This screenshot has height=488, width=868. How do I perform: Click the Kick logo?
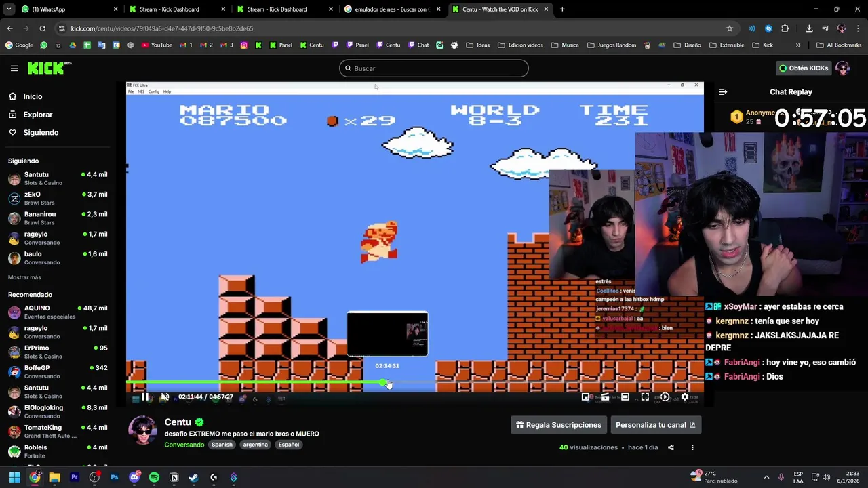pyautogui.click(x=49, y=68)
